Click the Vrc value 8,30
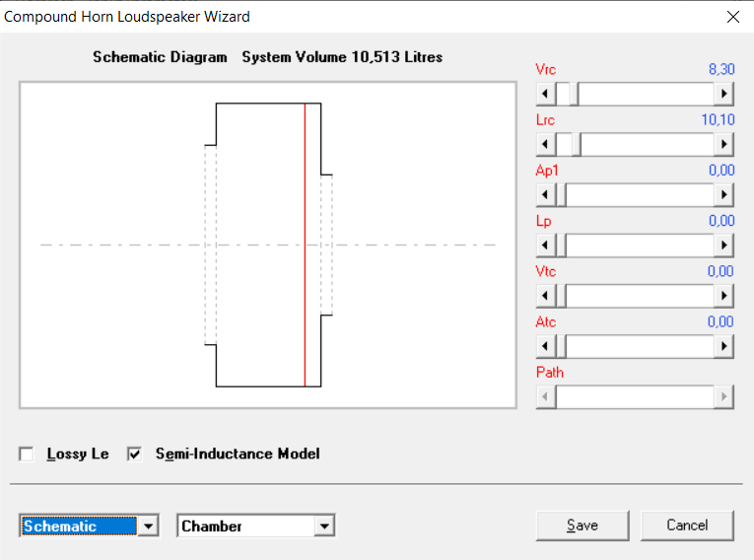This screenshot has height=560, width=754. tap(721, 69)
